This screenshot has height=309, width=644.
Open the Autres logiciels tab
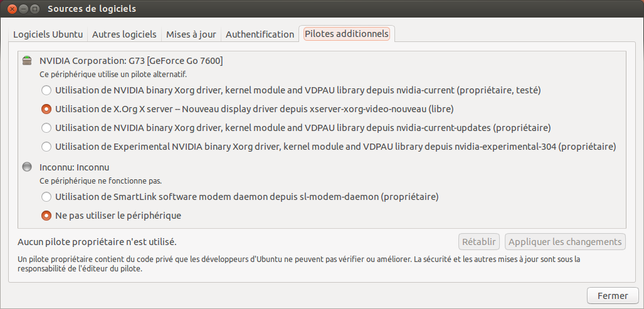click(124, 34)
